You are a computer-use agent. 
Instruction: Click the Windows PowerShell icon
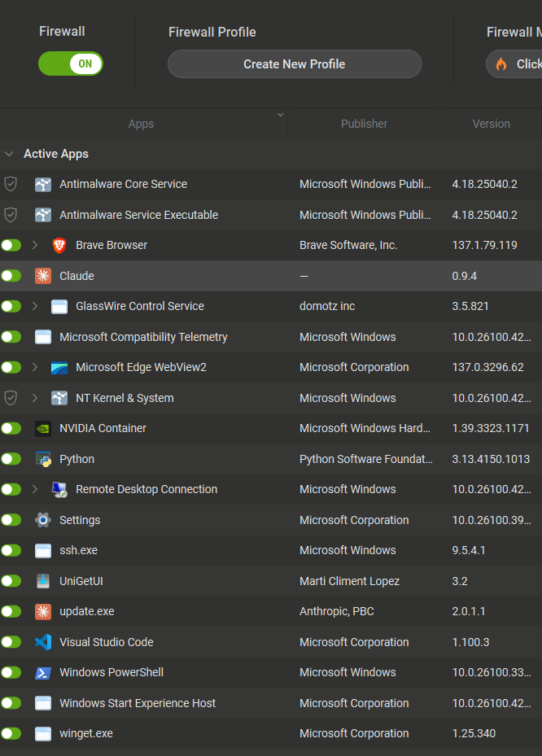[x=43, y=672]
